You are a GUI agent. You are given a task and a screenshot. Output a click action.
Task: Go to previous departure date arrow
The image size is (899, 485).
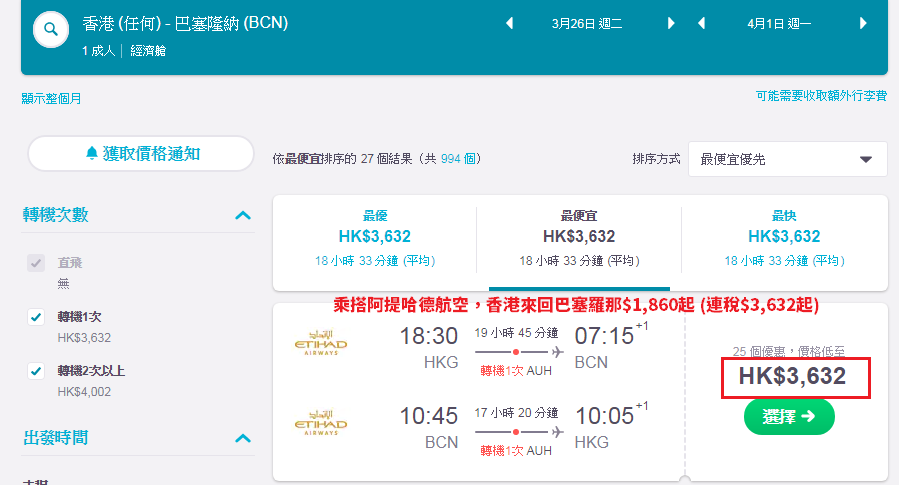click(509, 24)
